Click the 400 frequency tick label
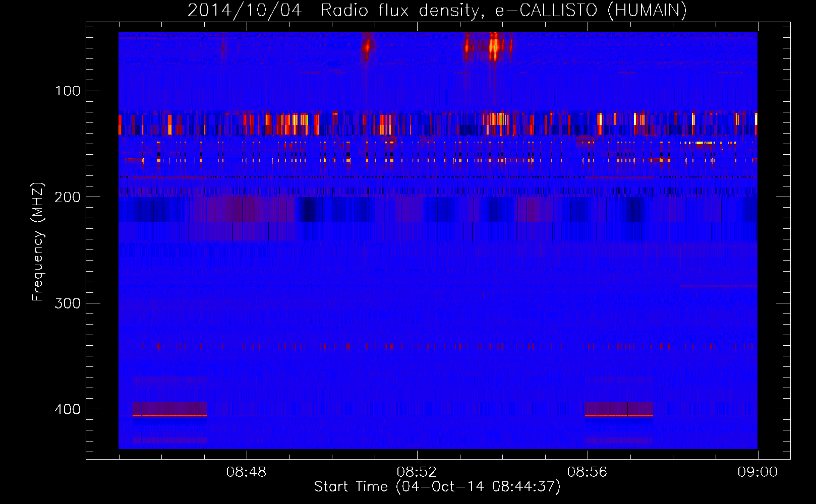816x504 pixels. [x=68, y=409]
